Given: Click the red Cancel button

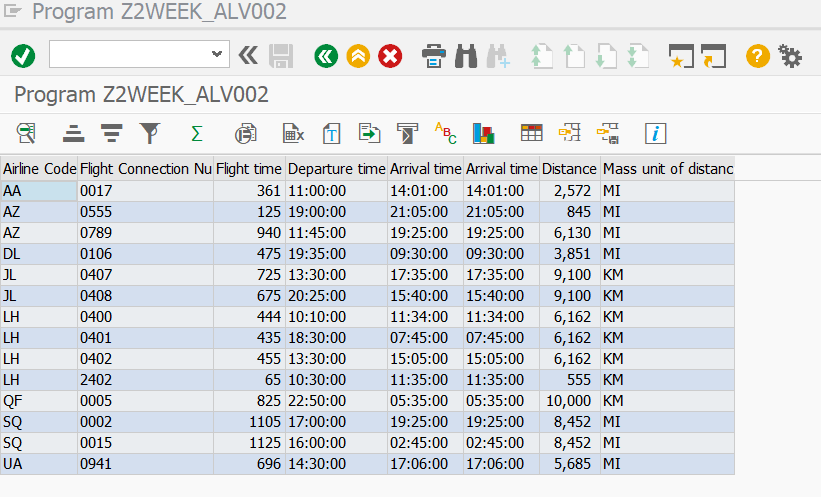Looking at the screenshot, I should click(390, 56).
